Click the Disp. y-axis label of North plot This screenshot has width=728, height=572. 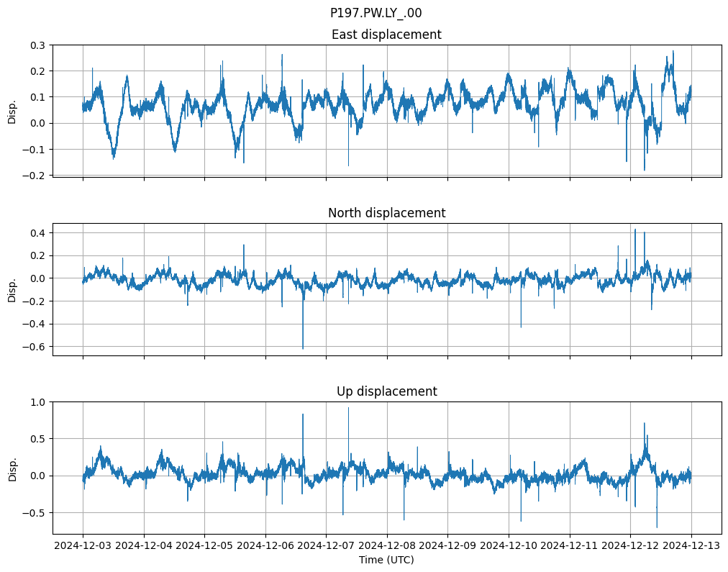click(x=12, y=289)
